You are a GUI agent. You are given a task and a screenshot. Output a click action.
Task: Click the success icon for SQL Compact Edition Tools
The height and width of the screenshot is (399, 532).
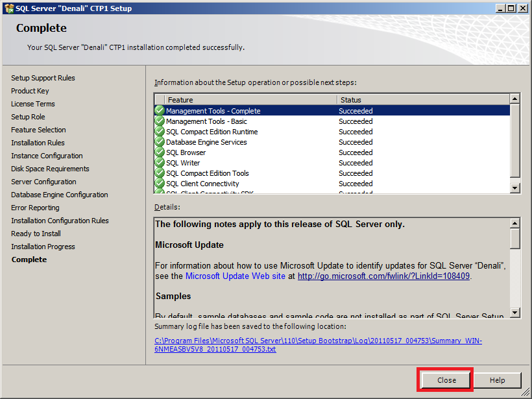coord(160,173)
